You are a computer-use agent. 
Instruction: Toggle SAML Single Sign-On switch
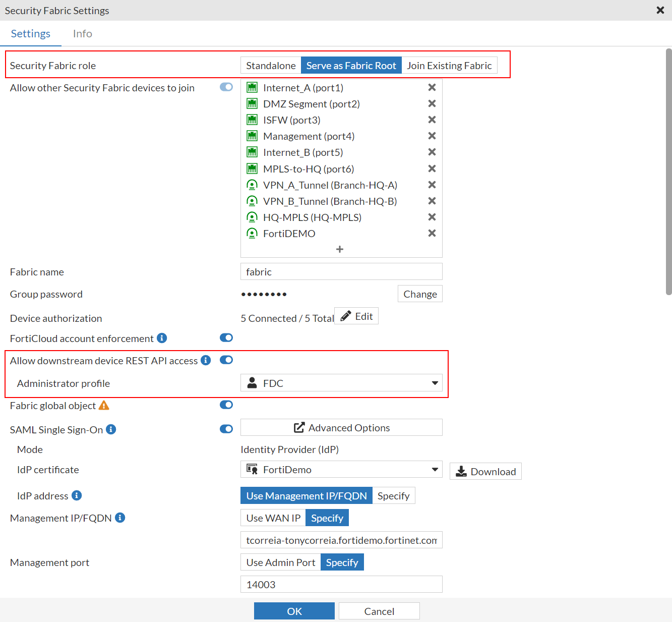226,429
